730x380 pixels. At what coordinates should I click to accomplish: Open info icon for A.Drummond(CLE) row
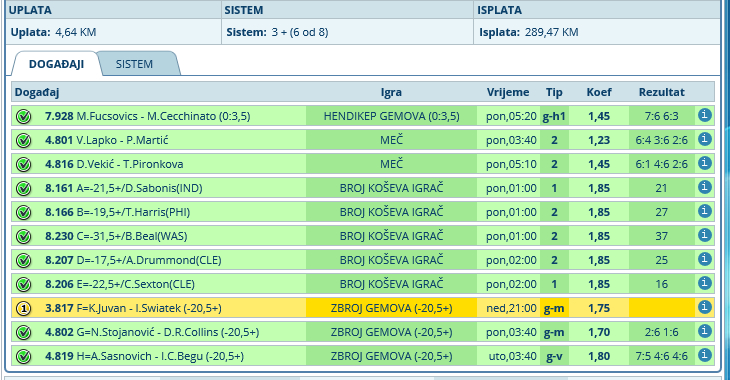(704, 259)
